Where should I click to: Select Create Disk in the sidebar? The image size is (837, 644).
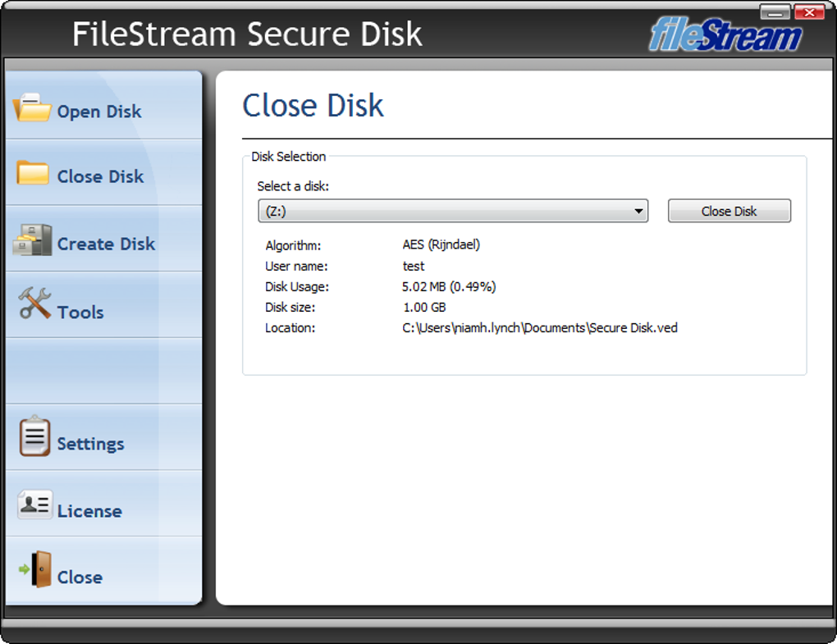(x=106, y=244)
